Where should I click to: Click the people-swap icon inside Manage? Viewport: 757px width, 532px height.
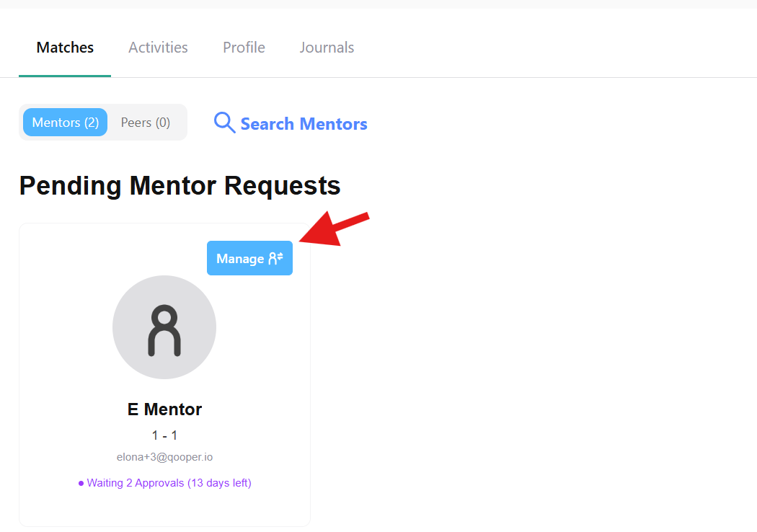[x=275, y=258]
